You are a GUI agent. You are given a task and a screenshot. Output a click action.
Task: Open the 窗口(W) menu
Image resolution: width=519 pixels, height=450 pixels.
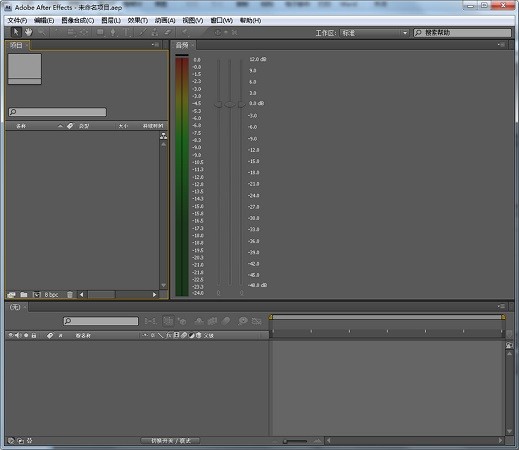pyautogui.click(x=222, y=20)
